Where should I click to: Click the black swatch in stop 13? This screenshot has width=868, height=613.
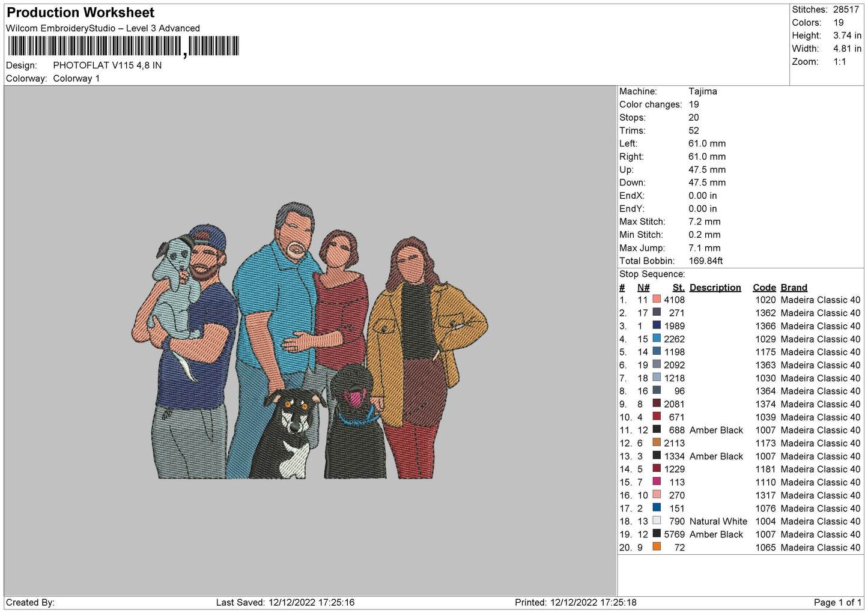tap(657, 456)
